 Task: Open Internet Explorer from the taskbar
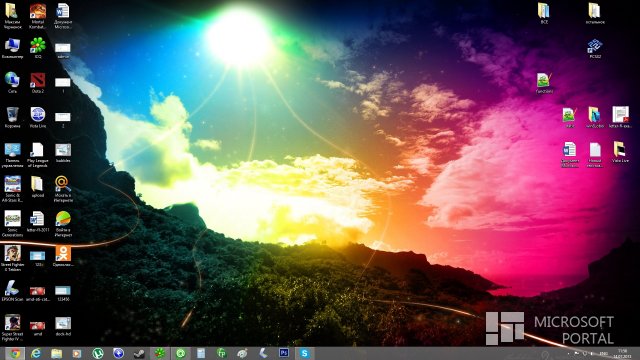tap(36, 353)
